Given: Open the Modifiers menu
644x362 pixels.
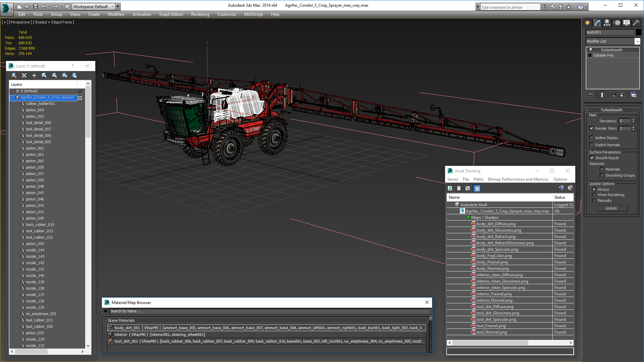Looking at the screenshot, I should coord(116,14).
